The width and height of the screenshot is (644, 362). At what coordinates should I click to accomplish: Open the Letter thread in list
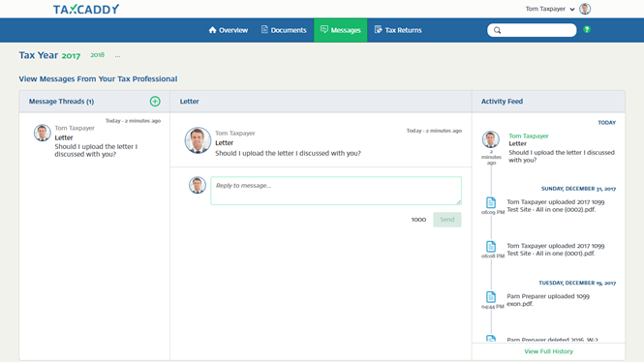[95, 137]
